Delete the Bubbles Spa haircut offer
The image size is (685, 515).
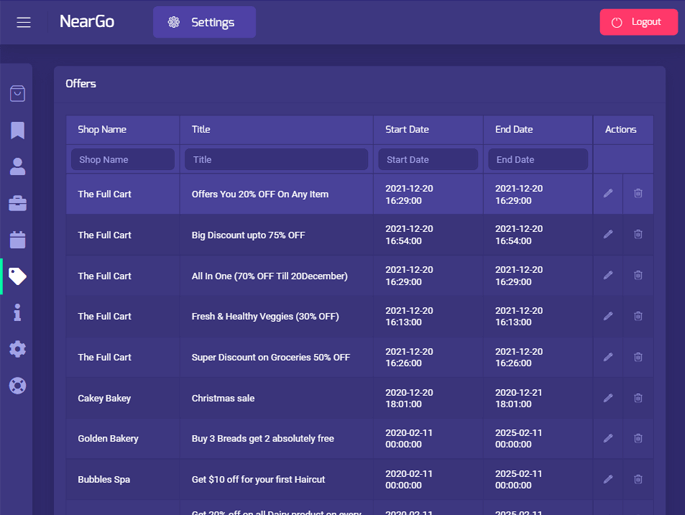[x=638, y=480]
